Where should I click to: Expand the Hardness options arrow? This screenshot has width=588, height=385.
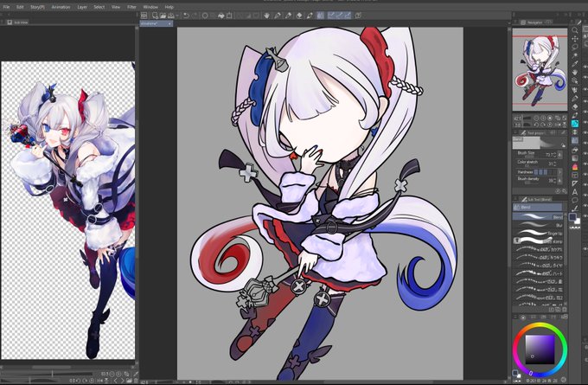(559, 172)
